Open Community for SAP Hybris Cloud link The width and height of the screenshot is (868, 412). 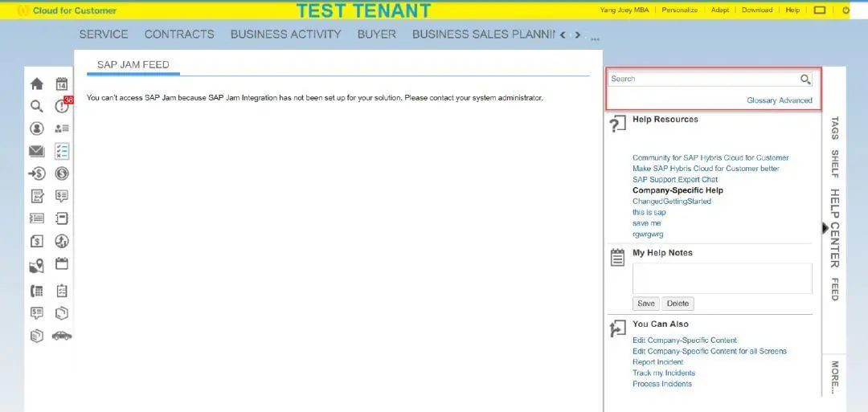pos(710,157)
